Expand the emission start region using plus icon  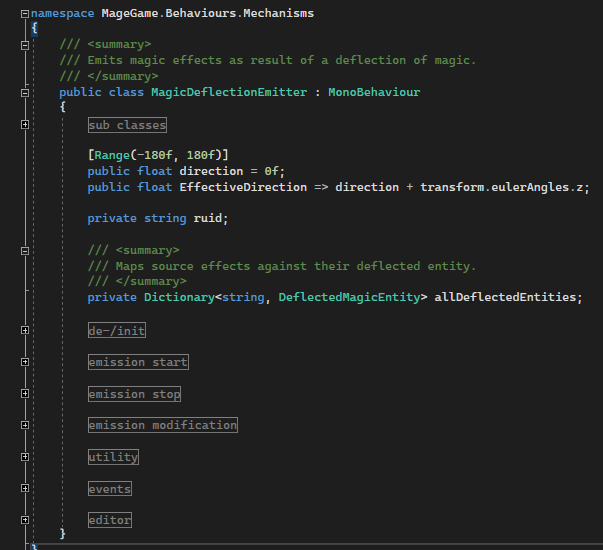point(25,362)
